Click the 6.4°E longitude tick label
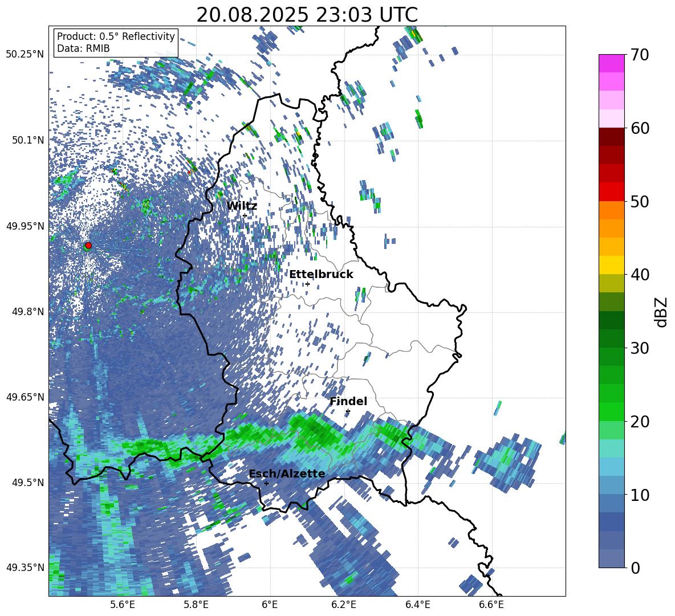Screen dimensions: 675x616 [x=417, y=605]
